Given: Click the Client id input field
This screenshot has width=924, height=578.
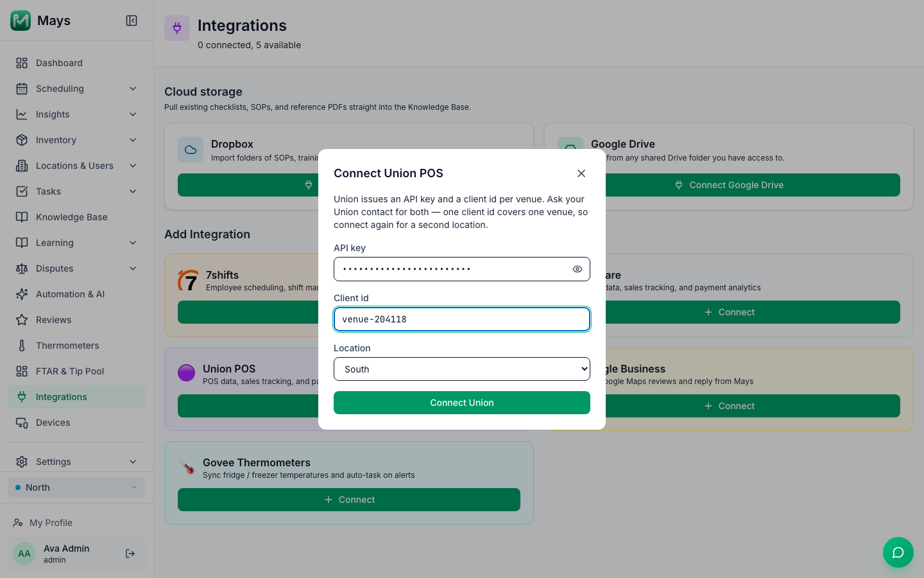Looking at the screenshot, I should [x=462, y=319].
